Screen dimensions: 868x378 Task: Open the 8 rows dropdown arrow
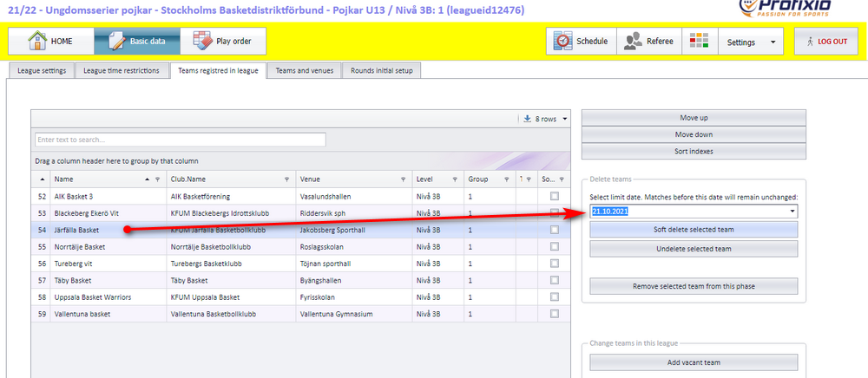(x=565, y=119)
